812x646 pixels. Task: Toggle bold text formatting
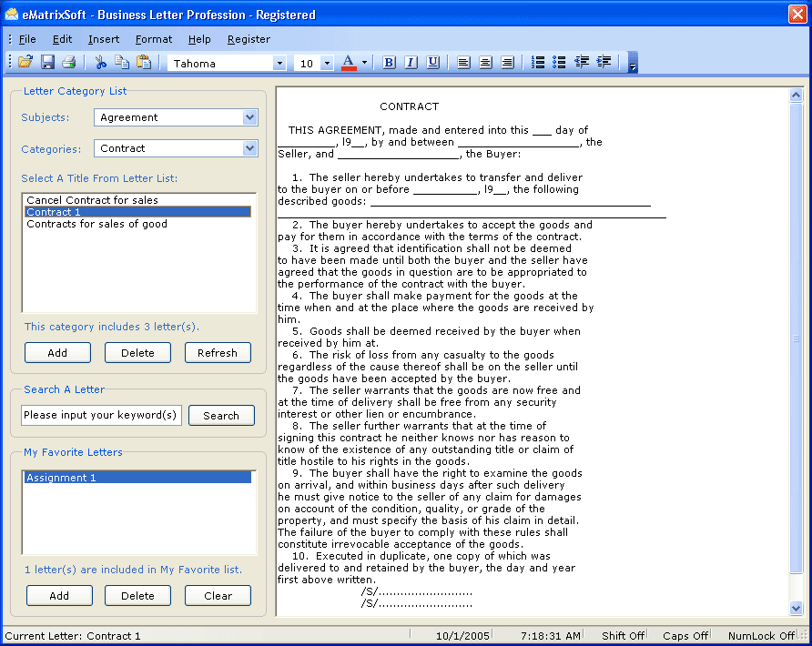point(389,62)
